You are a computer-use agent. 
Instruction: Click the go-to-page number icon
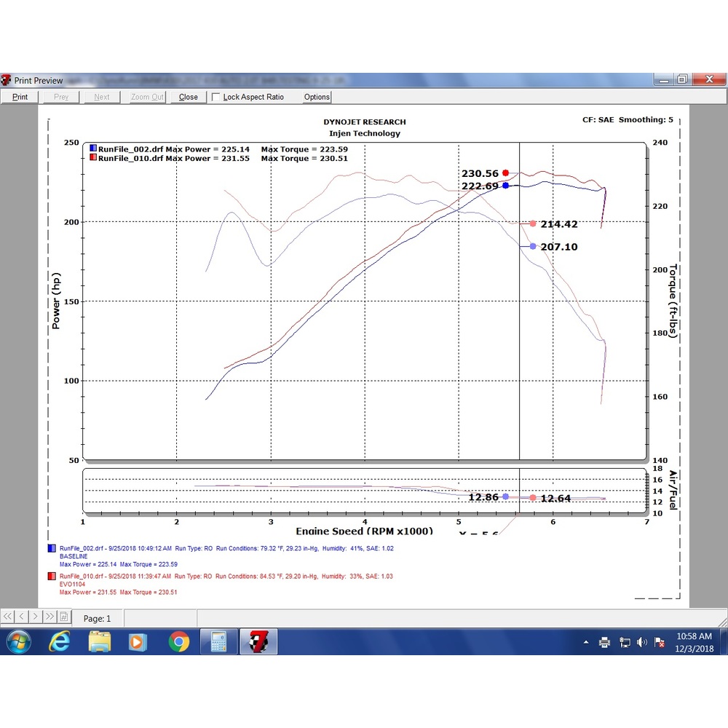click(x=63, y=617)
